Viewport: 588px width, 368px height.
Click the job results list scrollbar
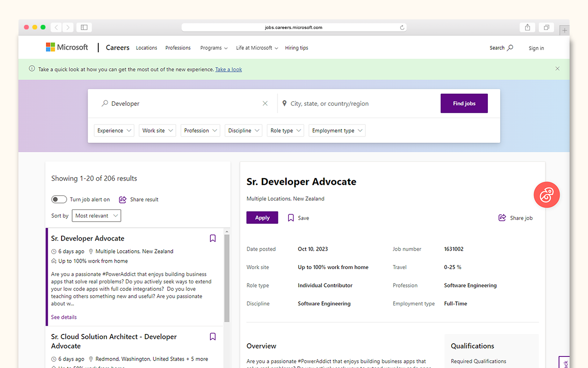[x=227, y=276]
